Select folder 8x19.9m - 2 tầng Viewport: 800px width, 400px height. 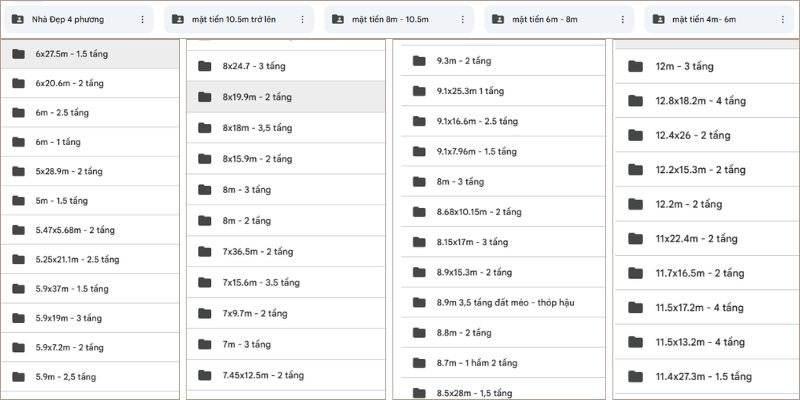tap(258, 97)
